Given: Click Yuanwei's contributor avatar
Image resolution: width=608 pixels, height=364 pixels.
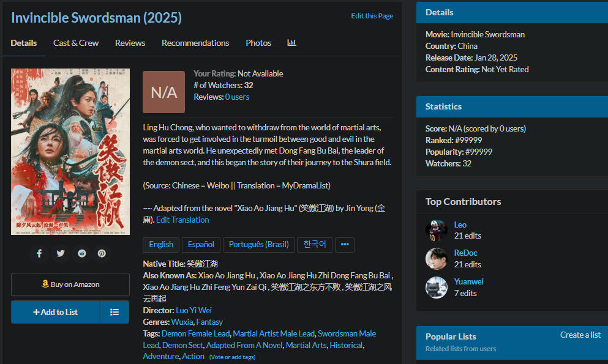Looking at the screenshot, I should [437, 288].
